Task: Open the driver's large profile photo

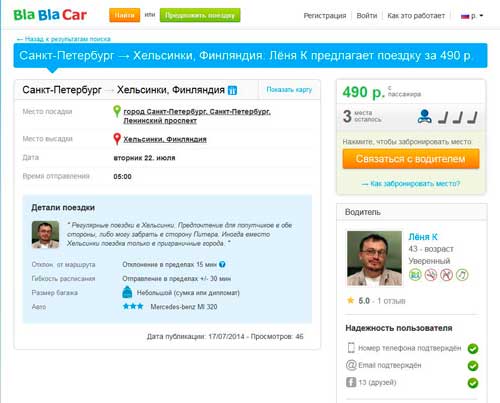Action: point(374,258)
